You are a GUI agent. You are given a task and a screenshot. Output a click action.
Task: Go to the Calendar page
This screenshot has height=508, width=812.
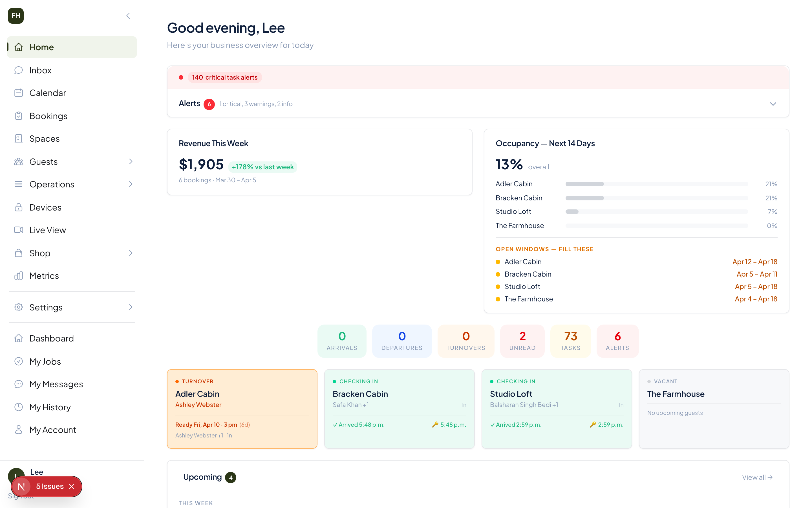click(x=72, y=93)
